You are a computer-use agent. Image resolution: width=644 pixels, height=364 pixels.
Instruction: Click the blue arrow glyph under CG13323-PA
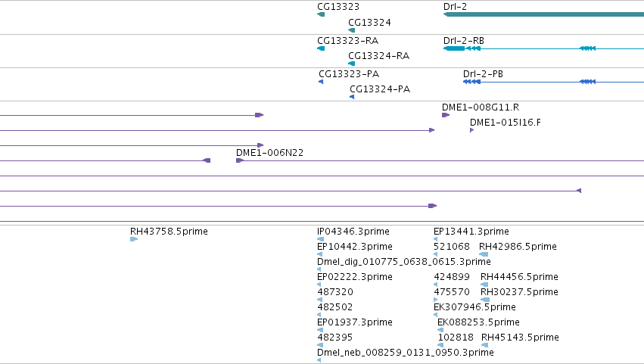coord(321,82)
